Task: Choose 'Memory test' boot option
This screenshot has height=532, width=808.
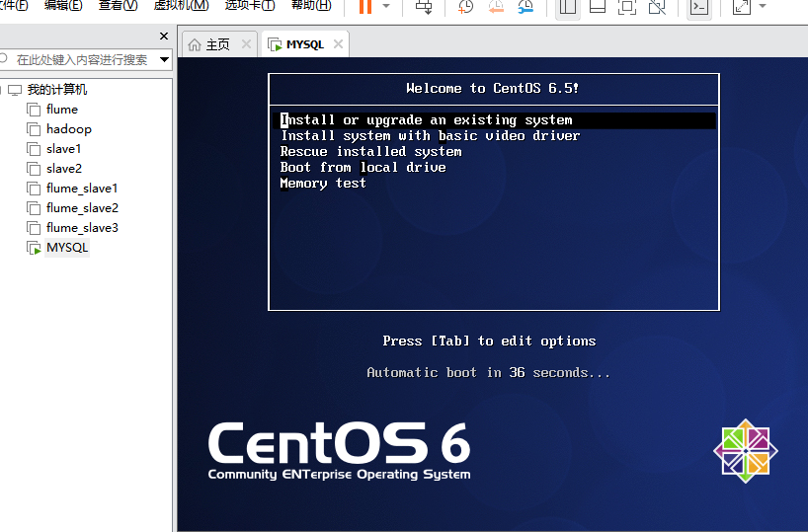Action: (x=323, y=184)
